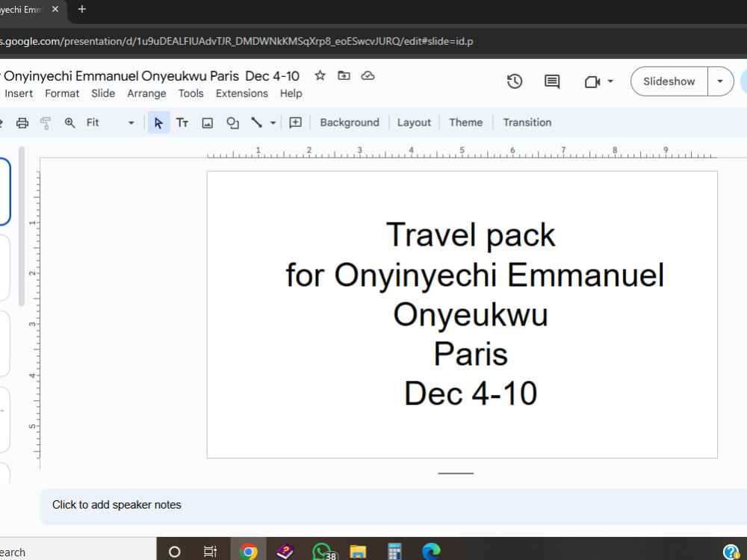The image size is (747, 560).
Task: Open the comments history icon
Action: click(x=552, y=81)
